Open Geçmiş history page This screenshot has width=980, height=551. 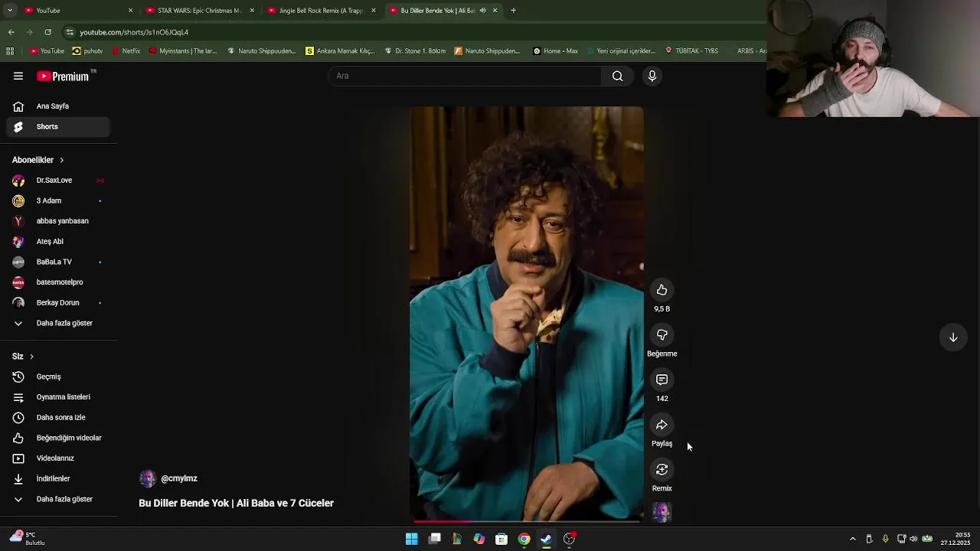tap(59, 377)
